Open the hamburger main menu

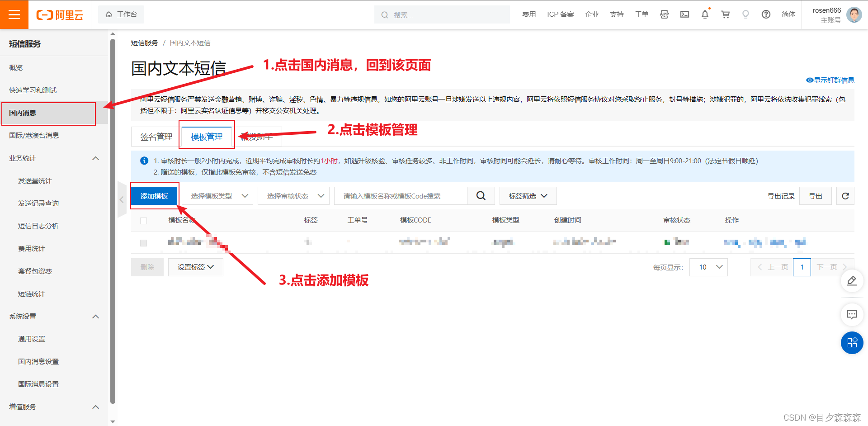(14, 14)
